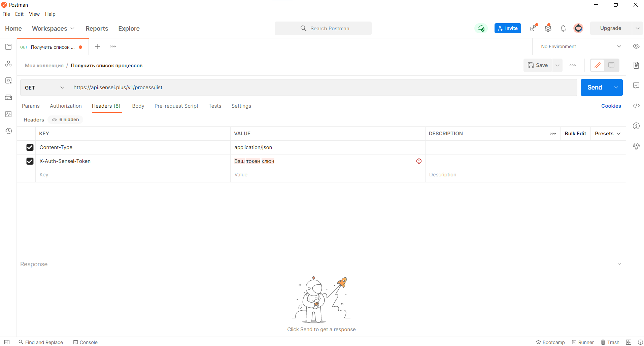644x346 pixels.
Task: Open the code snippet pane
Action: coord(636,106)
